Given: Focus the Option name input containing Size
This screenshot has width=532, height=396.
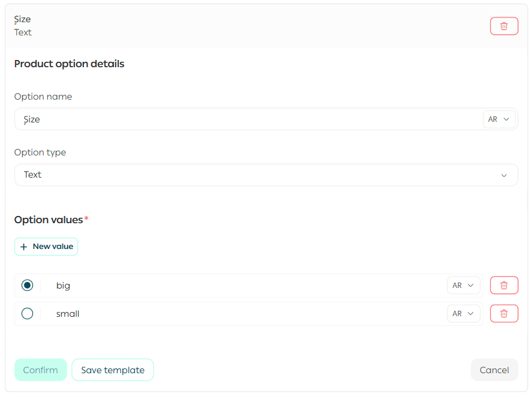Looking at the screenshot, I should pos(240,119).
